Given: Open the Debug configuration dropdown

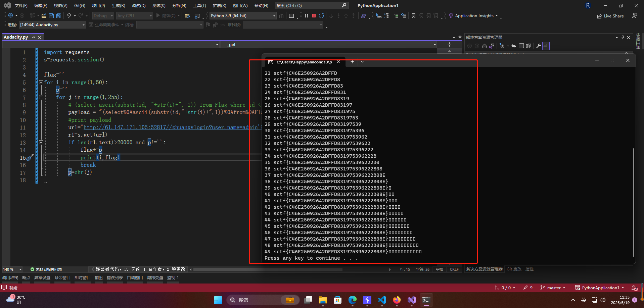Looking at the screenshot, I should click(103, 16).
